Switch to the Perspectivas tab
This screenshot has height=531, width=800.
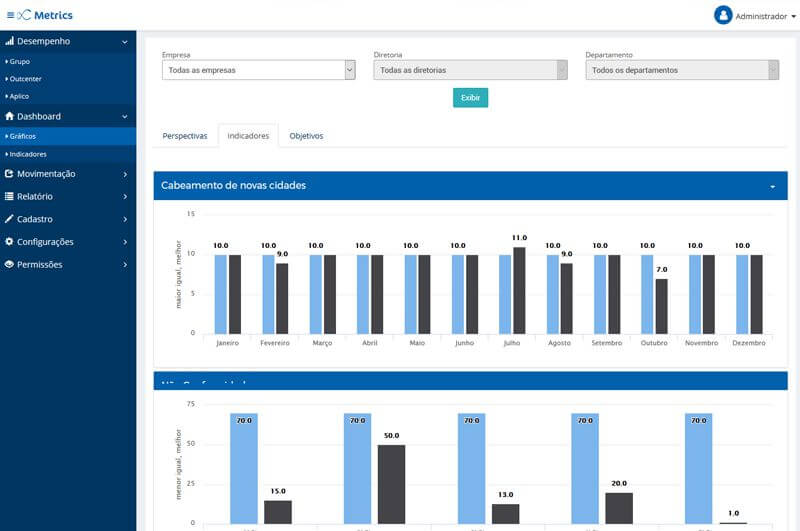(185, 136)
